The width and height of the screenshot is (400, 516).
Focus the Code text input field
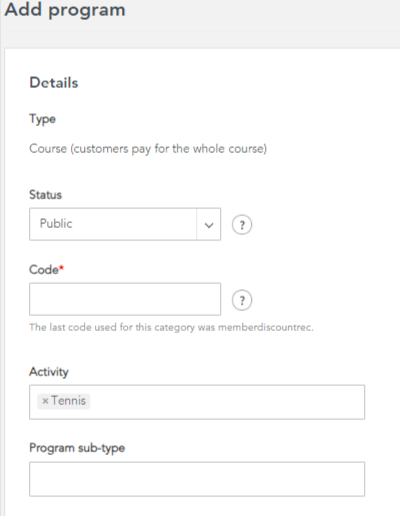(125, 299)
